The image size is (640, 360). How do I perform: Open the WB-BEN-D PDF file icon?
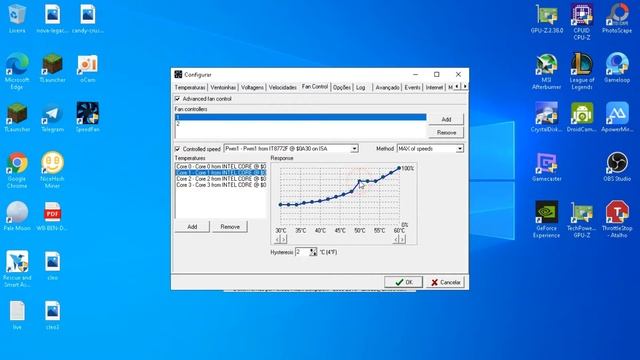click(52, 216)
